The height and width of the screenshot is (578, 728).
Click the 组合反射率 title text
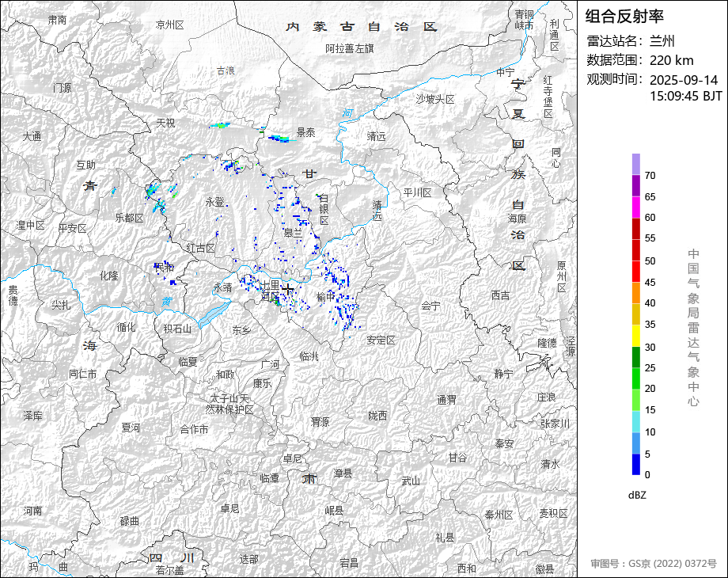624,17
